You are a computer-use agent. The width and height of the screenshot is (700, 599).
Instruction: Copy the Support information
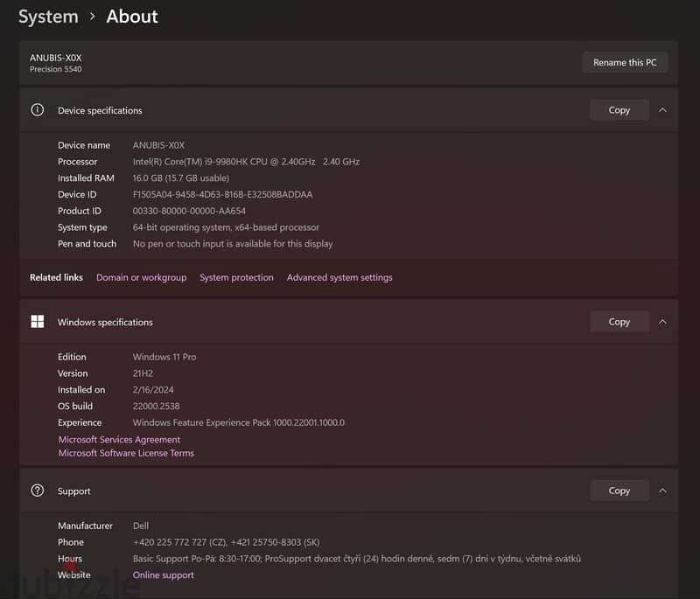(619, 491)
